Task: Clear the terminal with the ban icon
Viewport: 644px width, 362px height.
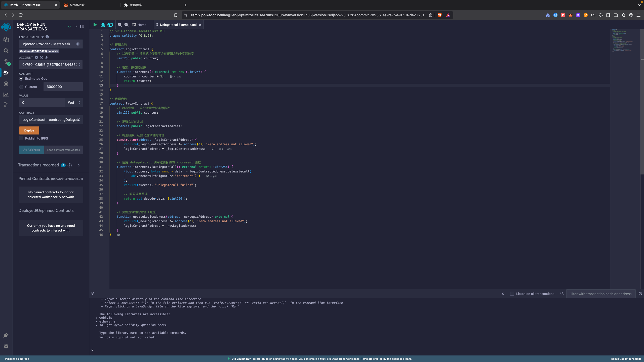Action: pos(640,294)
